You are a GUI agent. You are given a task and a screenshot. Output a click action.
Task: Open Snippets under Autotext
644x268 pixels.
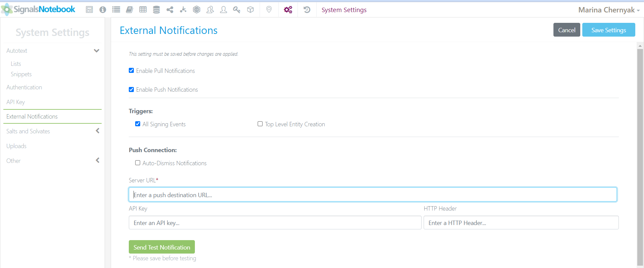[21, 74]
